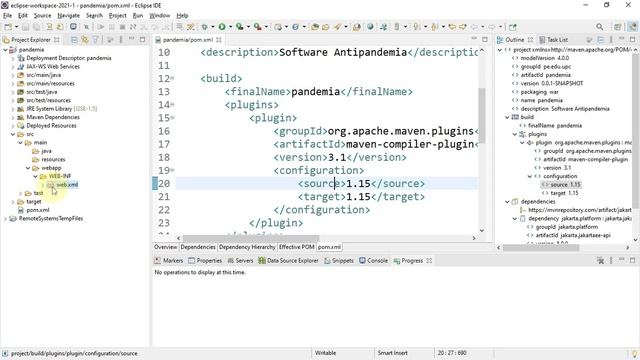Viewport: 640px width, 360px height.
Task: Maximize the Outline view
Action: [x=633, y=39]
